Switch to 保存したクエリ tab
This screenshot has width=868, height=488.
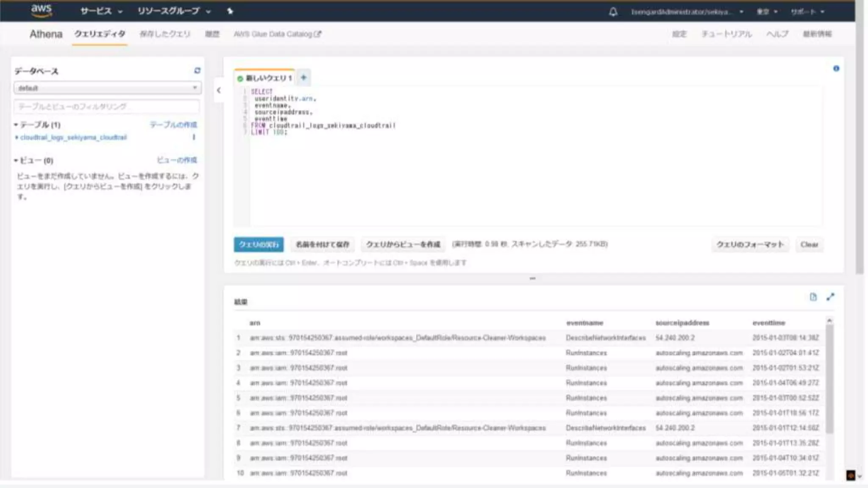pos(165,34)
